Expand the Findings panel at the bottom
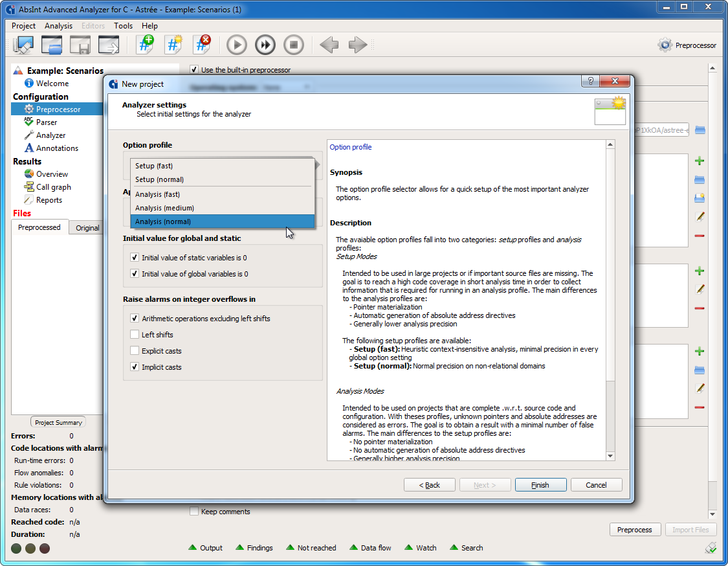Screen dimensions: 728x566 click(x=254, y=548)
